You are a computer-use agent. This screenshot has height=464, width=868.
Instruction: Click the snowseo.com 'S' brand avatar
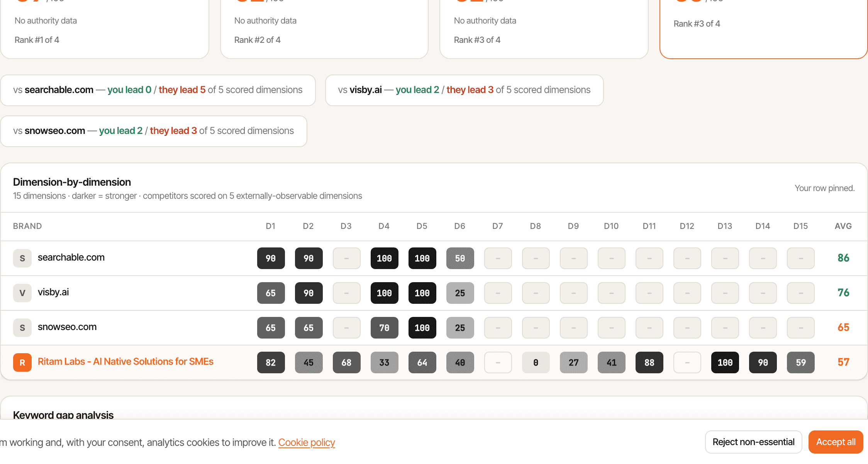(x=22, y=328)
